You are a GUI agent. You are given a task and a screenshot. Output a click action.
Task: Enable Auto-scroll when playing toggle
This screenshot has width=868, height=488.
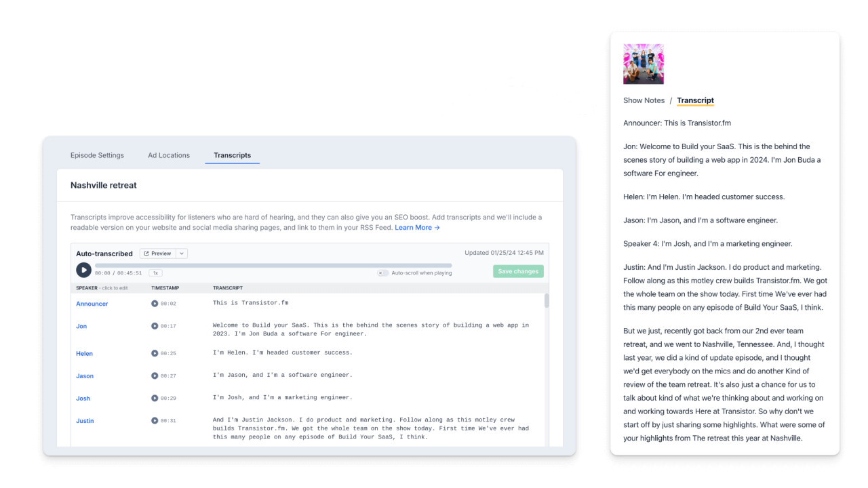point(383,273)
